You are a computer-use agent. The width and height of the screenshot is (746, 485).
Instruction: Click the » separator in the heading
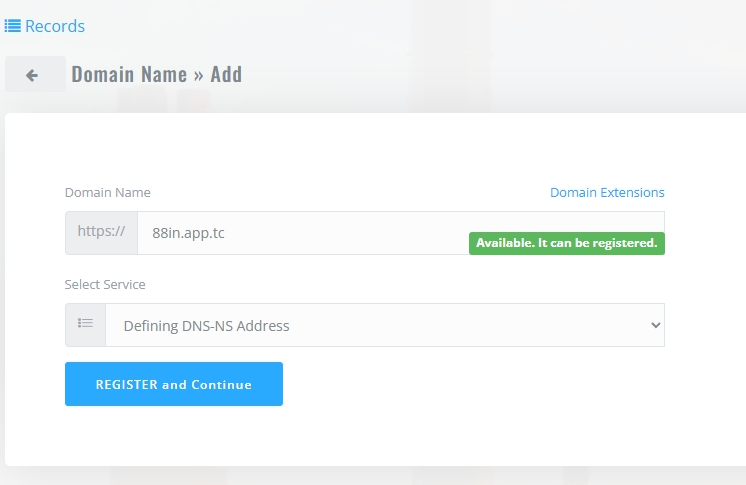(198, 74)
